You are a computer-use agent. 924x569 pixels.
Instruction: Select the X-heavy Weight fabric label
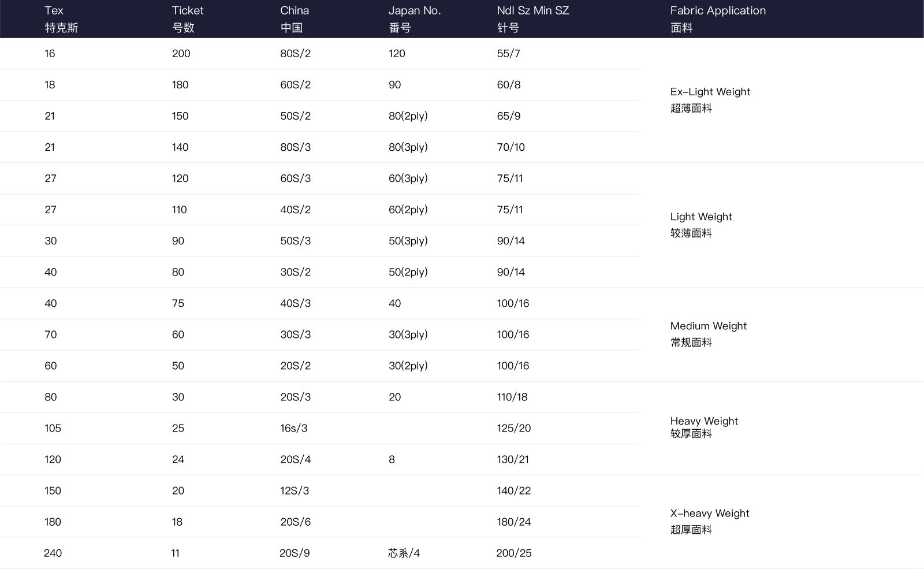pos(709,514)
